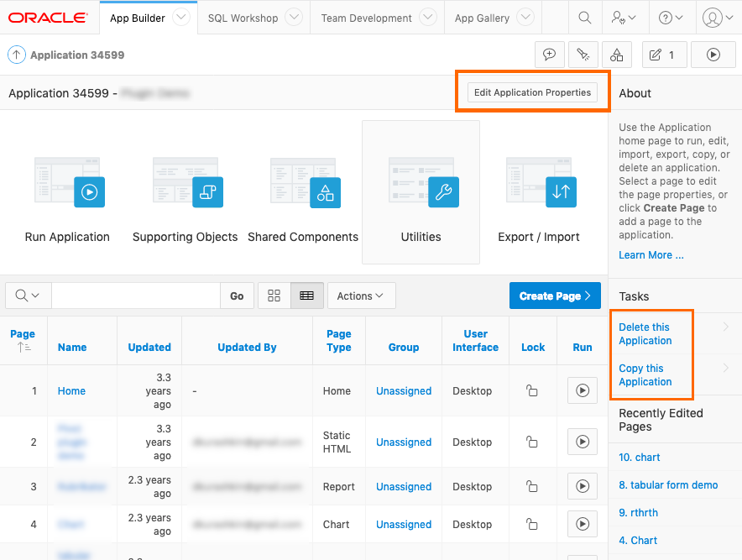Image resolution: width=742 pixels, height=560 pixels.
Task: Run page 2 Static HTML
Action: click(x=583, y=442)
